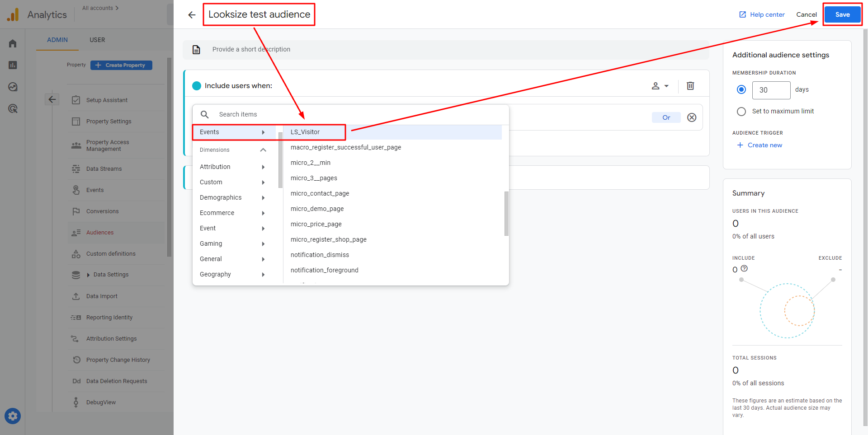Switch to the ADMIN tab
Image resolution: width=868 pixels, height=435 pixels.
pyautogui.click(x=57, y=40)
